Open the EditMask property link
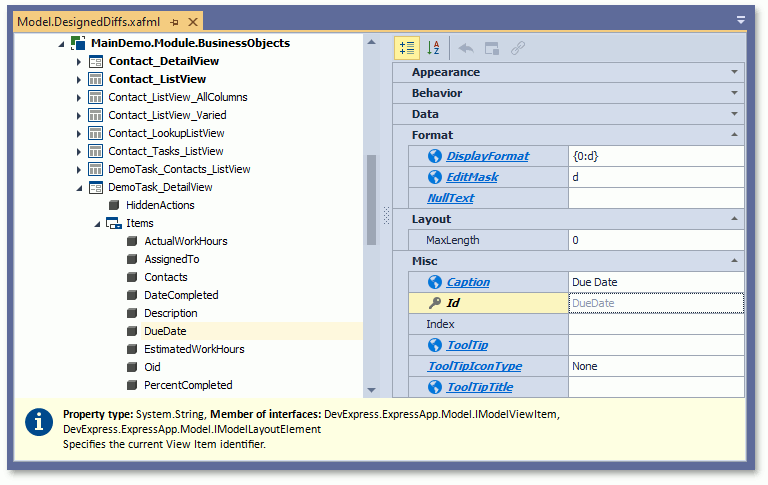The width and height of the screenshot is (768, 485). click(472, 177)
